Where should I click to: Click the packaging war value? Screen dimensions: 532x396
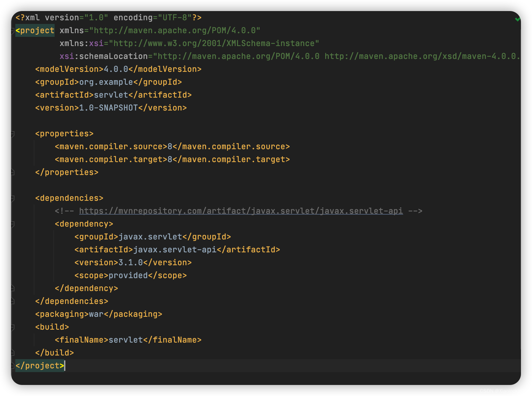96,314
